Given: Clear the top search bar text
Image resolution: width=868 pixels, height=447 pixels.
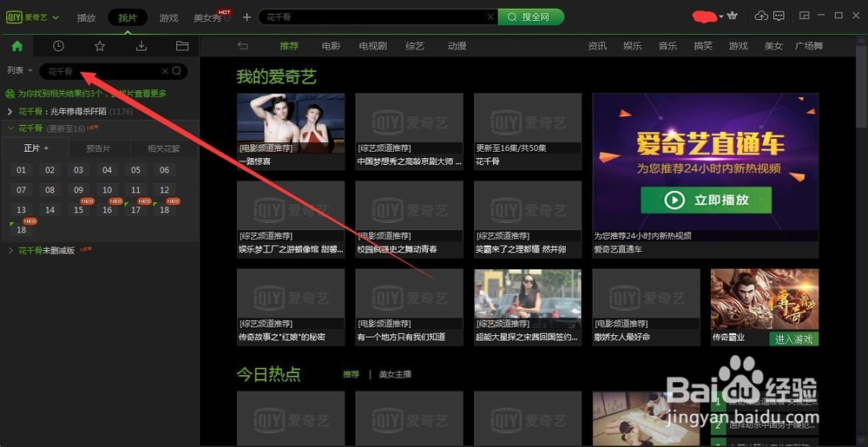Looking at the screenshot, I should (x=490, y=17).
